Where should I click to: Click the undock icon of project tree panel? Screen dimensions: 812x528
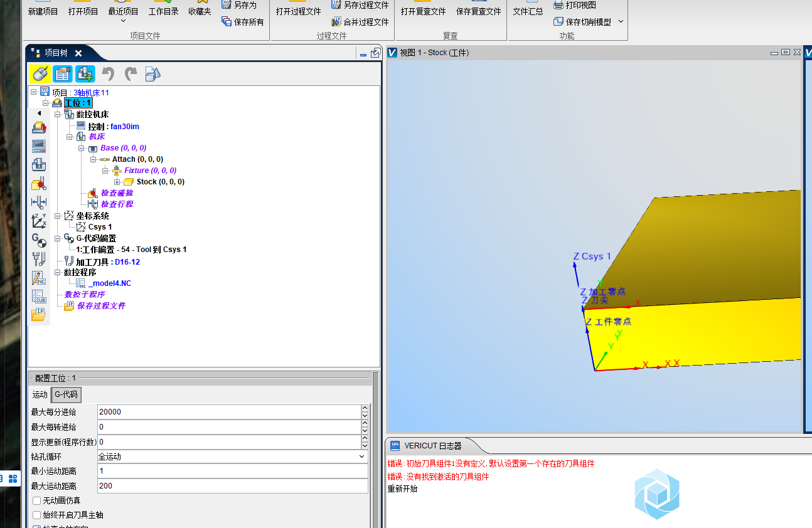pyautogui.click(x=375, y=53)
